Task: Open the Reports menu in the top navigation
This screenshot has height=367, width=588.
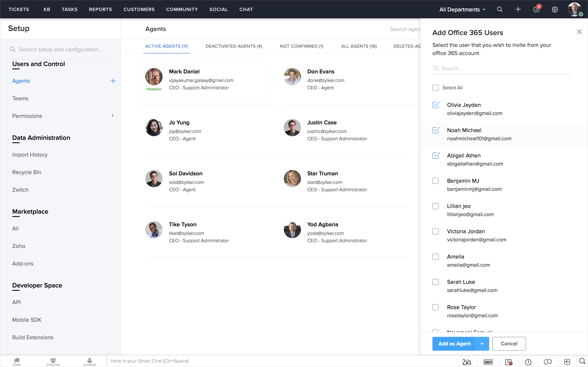Action: 100,9
